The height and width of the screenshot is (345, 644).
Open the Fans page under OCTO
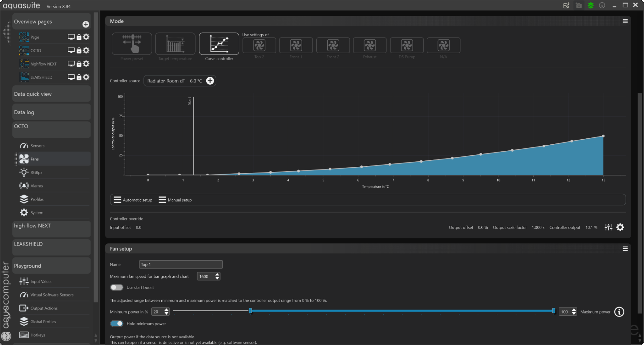[x=54, y=159]
